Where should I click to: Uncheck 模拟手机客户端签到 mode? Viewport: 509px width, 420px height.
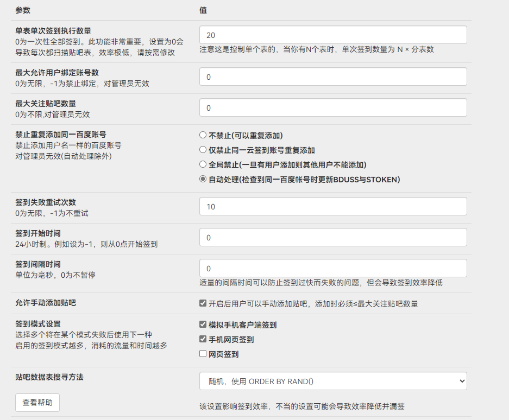click(x=203, y=325)
